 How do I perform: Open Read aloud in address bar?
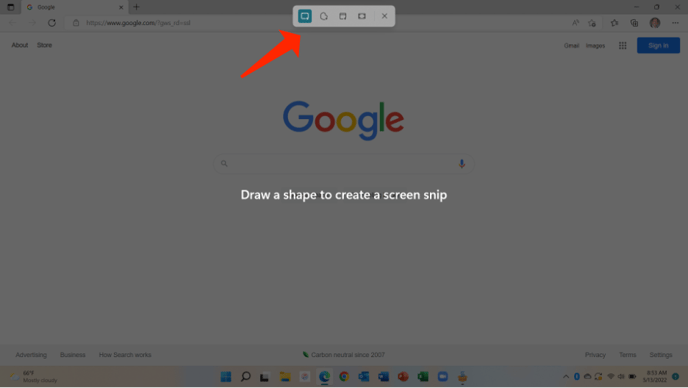[x=575, y=23]
